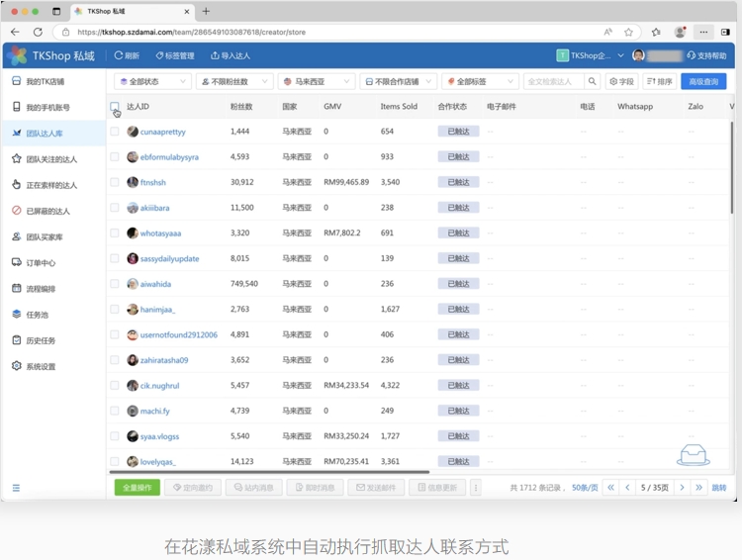Go back in the browser

(15, 32)
